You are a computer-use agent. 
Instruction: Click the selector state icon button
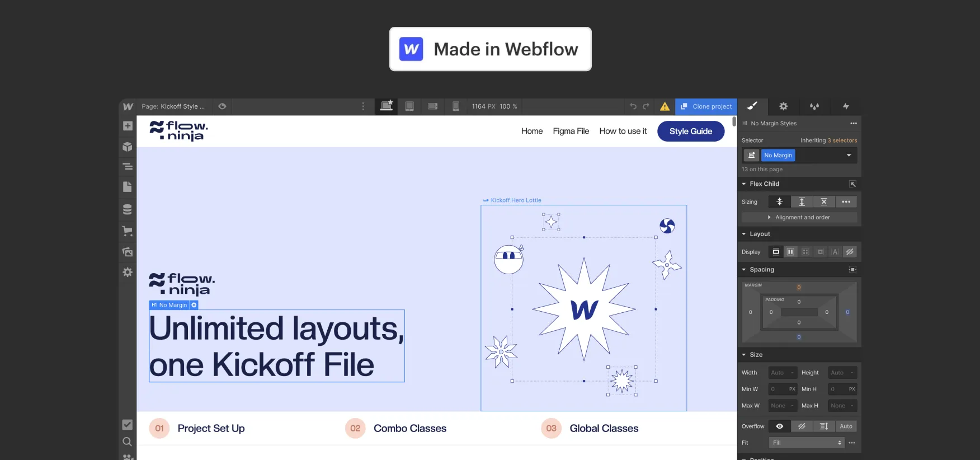[x=751, y=155]
